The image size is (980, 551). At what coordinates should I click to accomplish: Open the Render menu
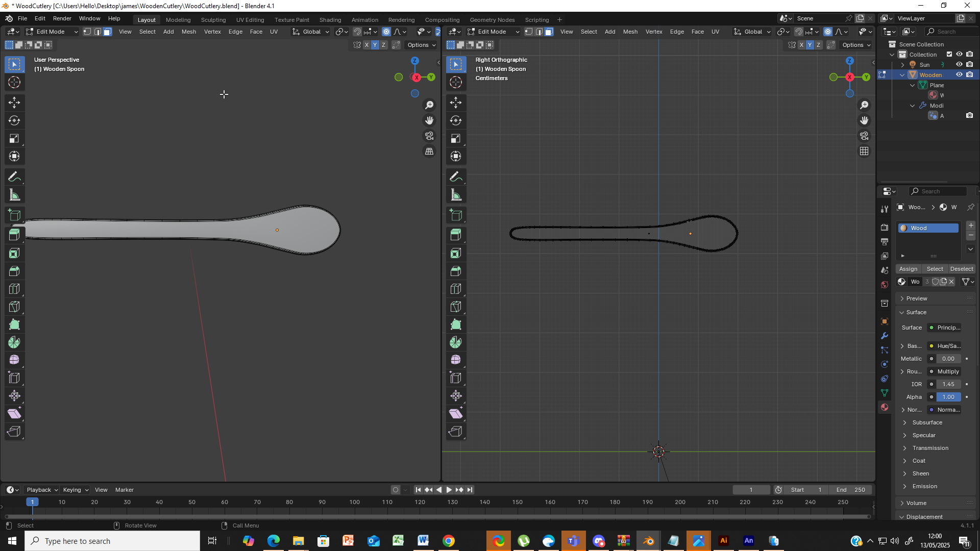(x=62, y=18)
